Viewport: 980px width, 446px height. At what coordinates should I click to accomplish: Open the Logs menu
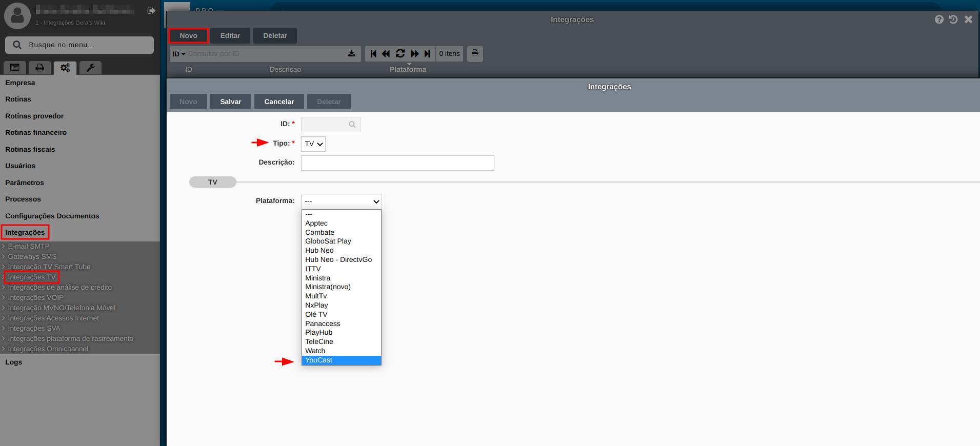coord(14,362)
